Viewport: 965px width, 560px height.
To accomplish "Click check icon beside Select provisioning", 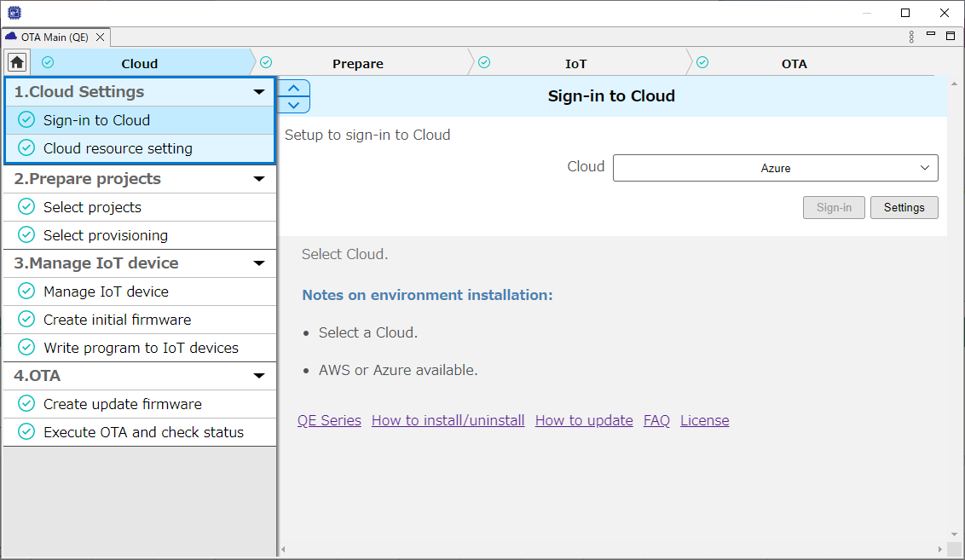I will click(x=26, y=235).
